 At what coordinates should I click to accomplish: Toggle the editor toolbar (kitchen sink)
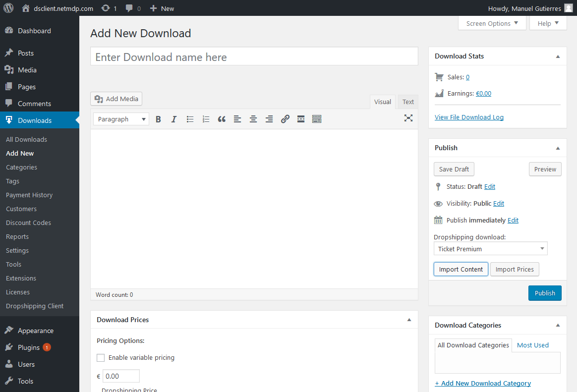316,119
